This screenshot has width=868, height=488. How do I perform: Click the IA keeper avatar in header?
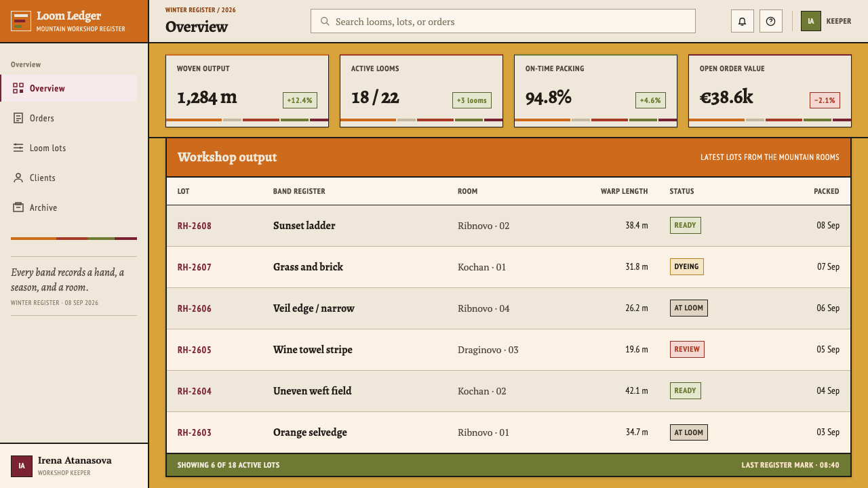pos(811,21)
